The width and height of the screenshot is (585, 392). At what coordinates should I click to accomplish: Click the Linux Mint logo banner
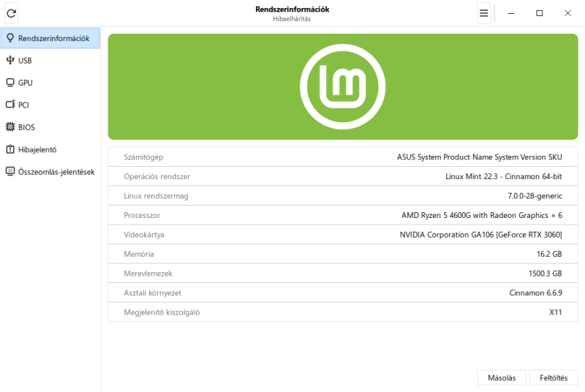[x=342, y=86]
